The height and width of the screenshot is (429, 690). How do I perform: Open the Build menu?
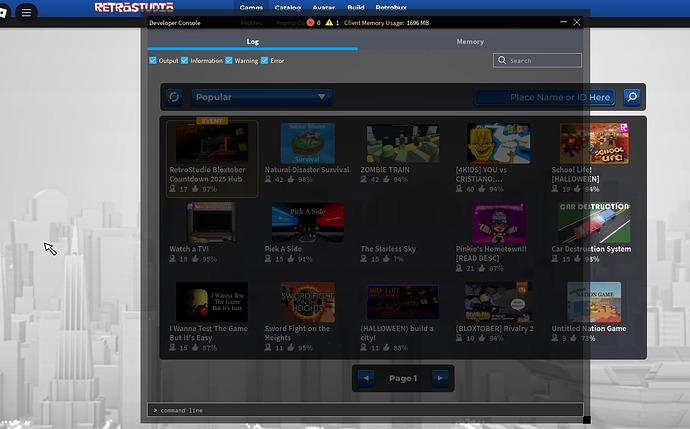click(356, 7)
